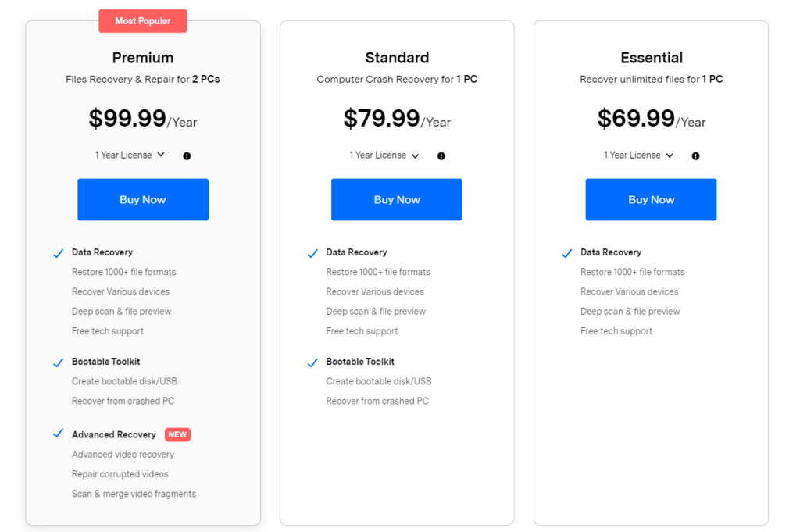800x532 pixels.
Task: Click the Essential Data Recovery checkmark icon
Action: tap(566, 254)
